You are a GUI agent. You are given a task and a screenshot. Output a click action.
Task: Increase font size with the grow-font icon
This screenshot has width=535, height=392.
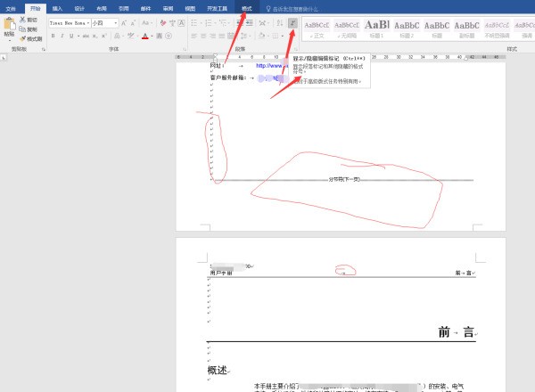124,23
